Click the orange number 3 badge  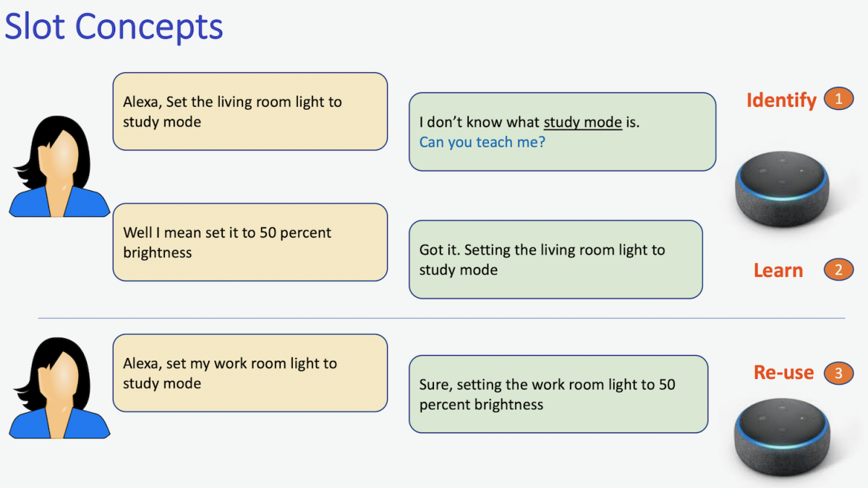click(x=838, y=373)
